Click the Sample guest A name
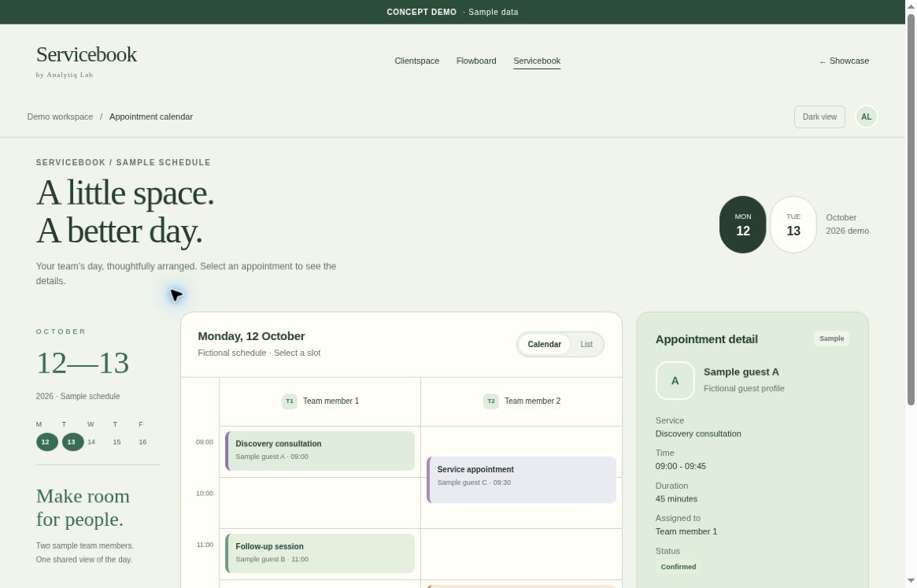The height and width of the screenshot is (588, 917). point(741,372)
